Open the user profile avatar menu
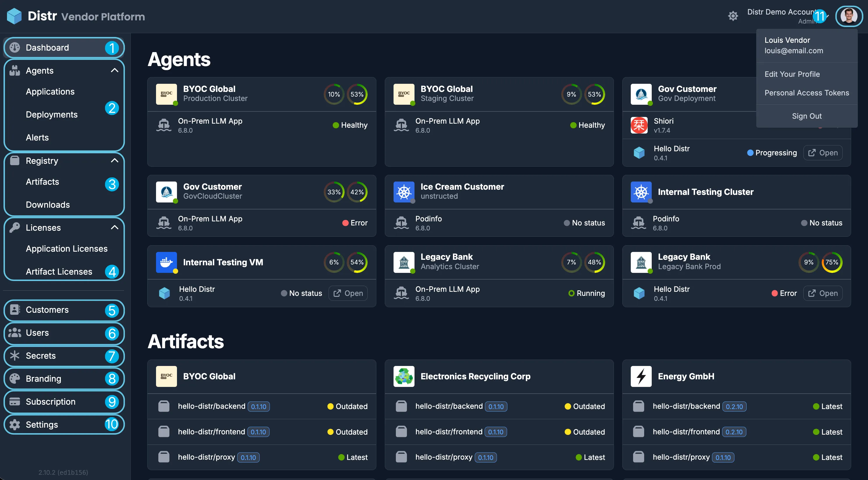 point(849,16)
